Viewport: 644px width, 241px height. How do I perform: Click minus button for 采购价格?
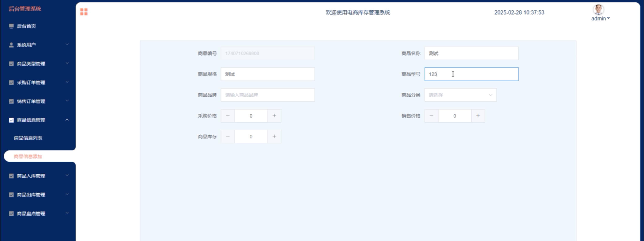click(x=228, y=116)
